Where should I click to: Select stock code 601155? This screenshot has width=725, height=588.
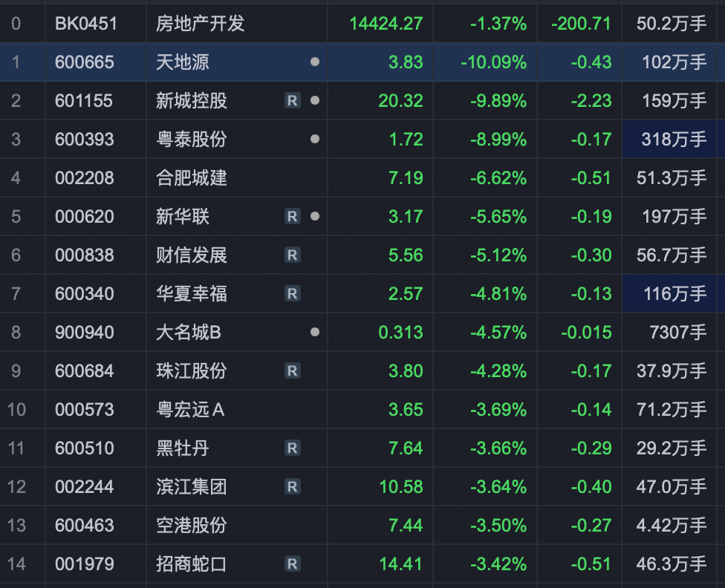pos(84,101)
